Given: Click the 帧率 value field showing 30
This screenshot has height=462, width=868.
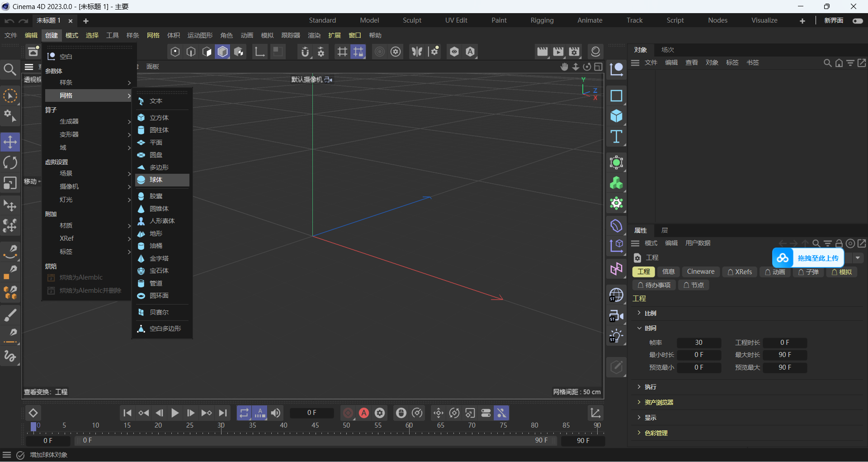Looking at the screenshot, I should point(698,343).
